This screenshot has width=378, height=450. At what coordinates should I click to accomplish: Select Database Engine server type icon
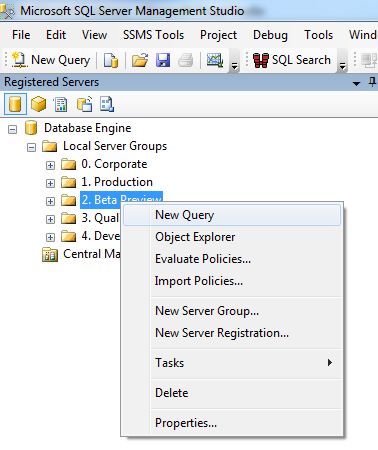[x=15, y=104]
